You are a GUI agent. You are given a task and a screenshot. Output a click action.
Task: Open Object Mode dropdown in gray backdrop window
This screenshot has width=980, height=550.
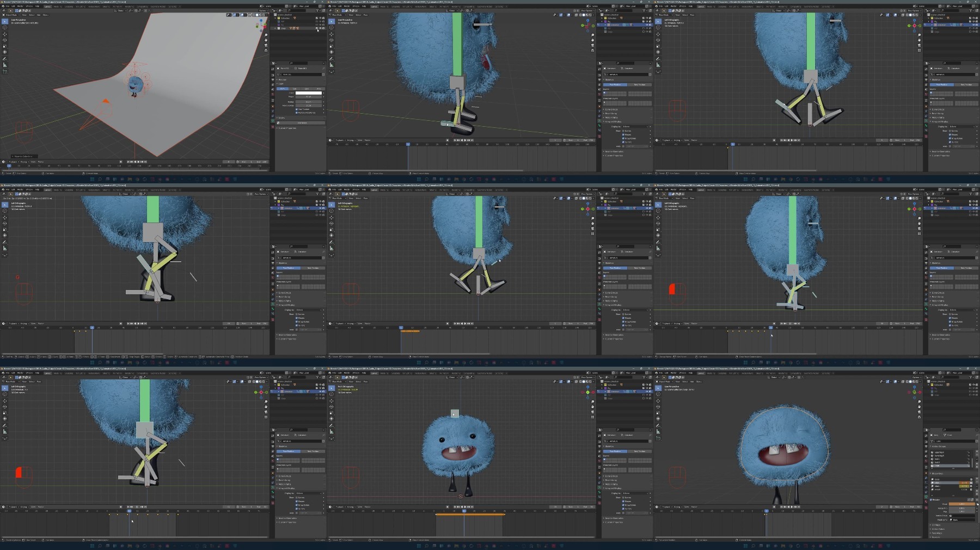pyautogui.click(x=11, y=15)
